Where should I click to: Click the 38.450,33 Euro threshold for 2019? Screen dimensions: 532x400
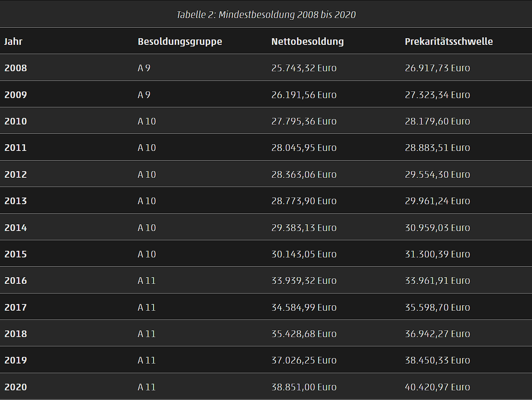(x=437, y=360)
